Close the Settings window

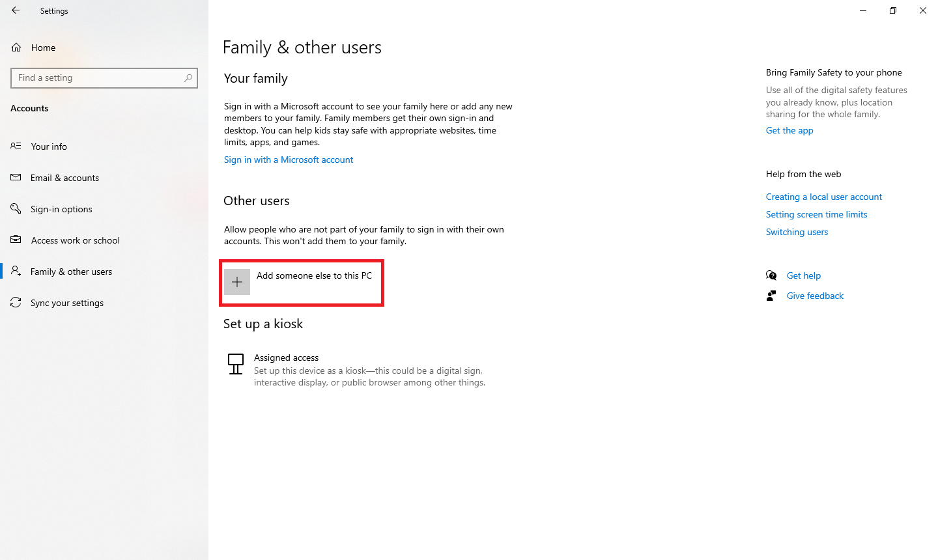point(923,10)
